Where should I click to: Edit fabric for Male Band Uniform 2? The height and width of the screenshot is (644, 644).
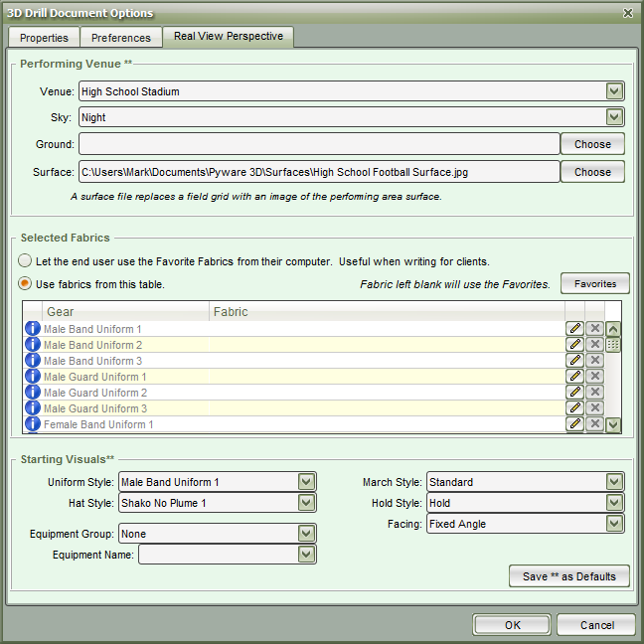point(575,344)
